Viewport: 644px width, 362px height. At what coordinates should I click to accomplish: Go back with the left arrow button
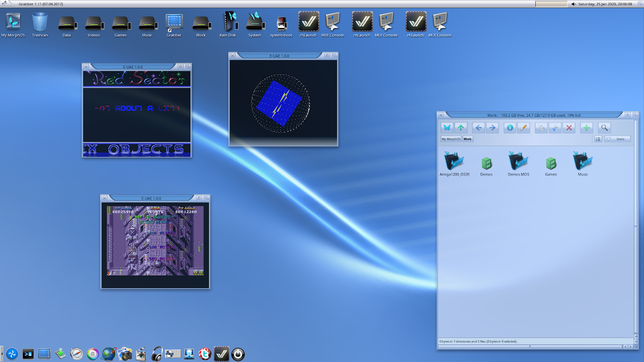point(479,128)
